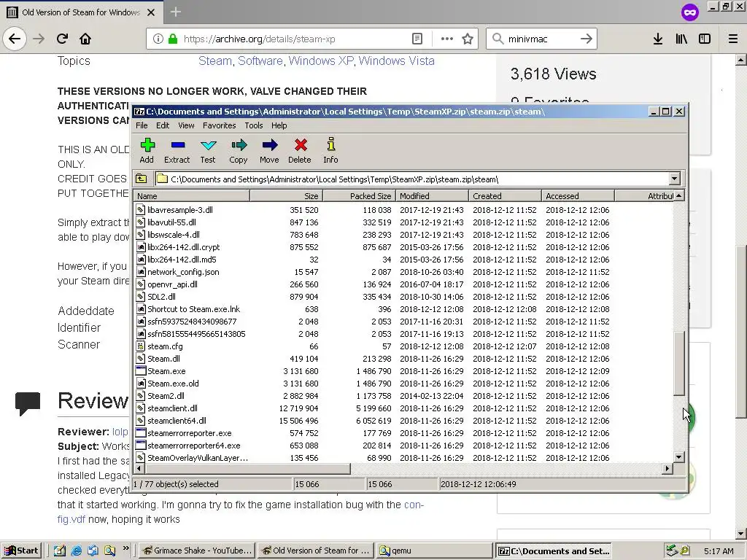Open page actions three-dot menu
The image size is (747, 560).
point(447,39)
